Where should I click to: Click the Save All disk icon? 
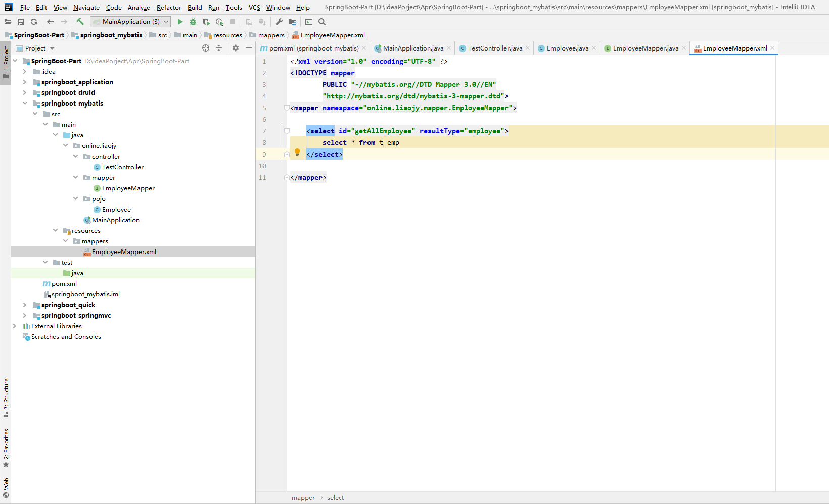(x=21, y=22)
